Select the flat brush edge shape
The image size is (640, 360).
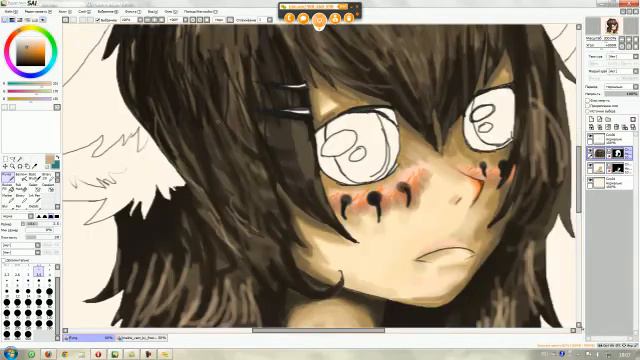point(57,216)
